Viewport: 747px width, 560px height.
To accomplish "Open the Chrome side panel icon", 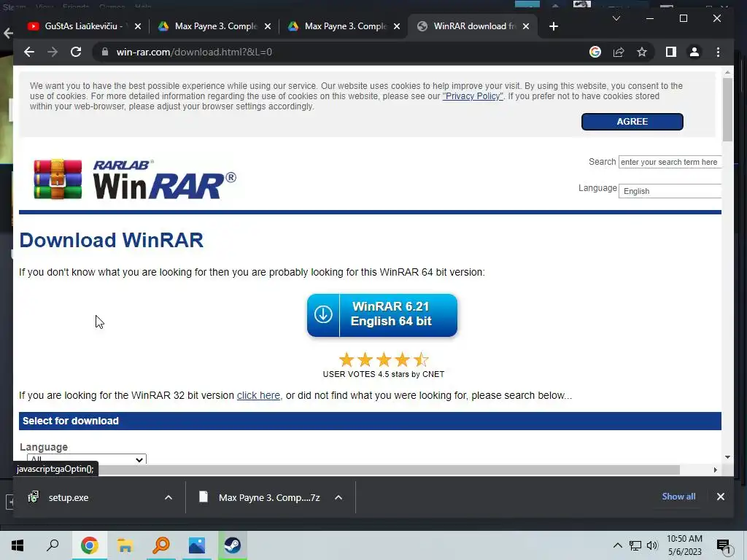I will click(671, 52).
